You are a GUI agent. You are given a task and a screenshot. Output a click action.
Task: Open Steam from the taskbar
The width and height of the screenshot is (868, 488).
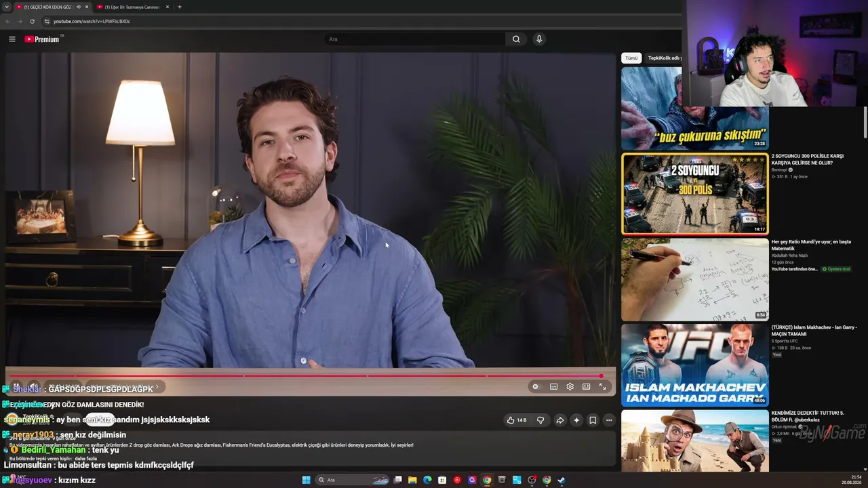pyautogui.click(x=561, y=480)
